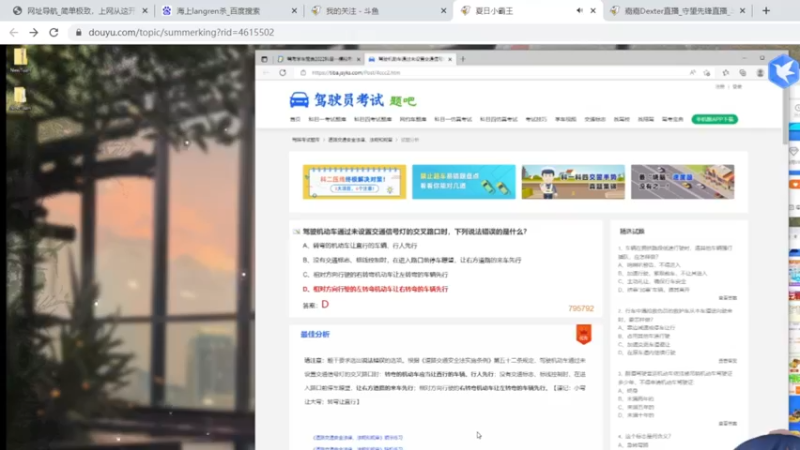Open 科目一仿真考试 in navigation
This screenshot has width=800, height=450.
point(453,119)
